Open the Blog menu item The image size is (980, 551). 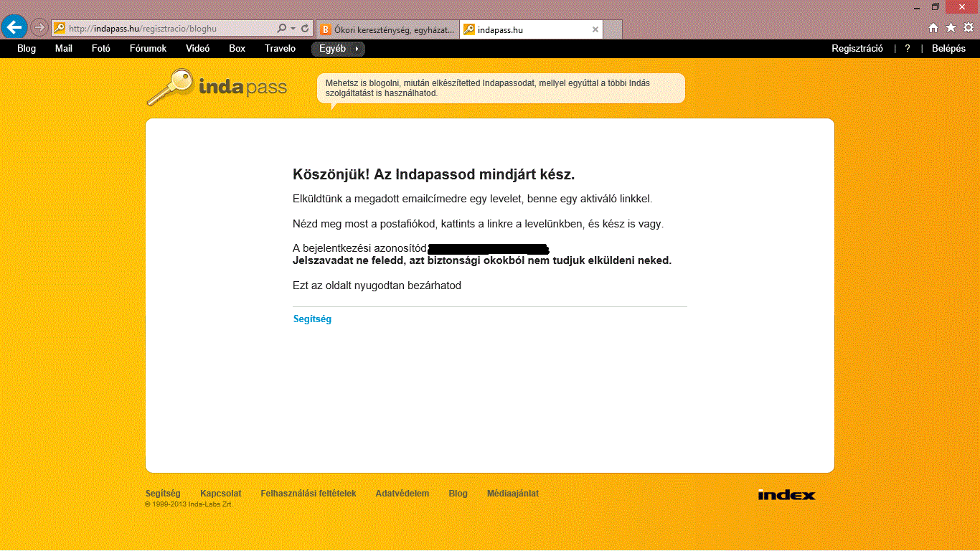pos(27,49)
